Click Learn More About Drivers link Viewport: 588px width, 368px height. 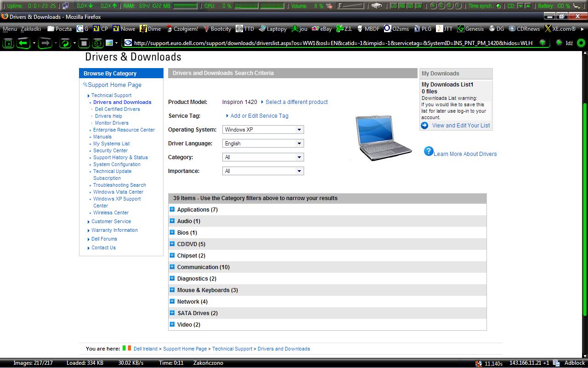point(465,154)
